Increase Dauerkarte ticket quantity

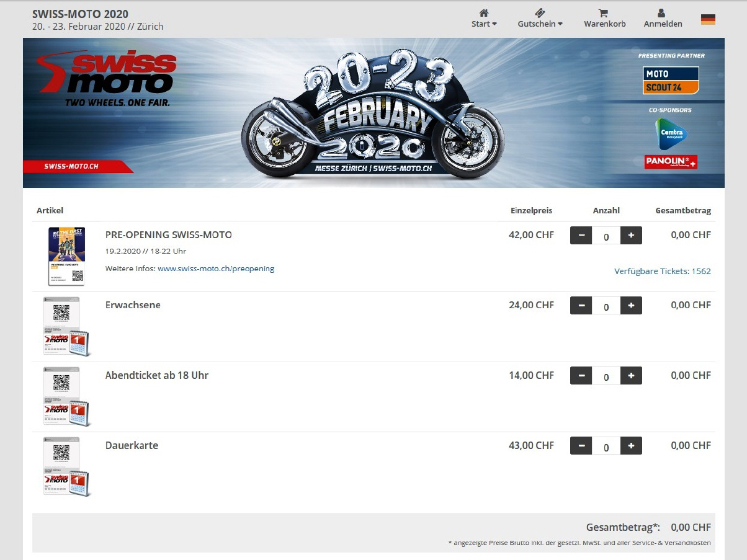631,446
